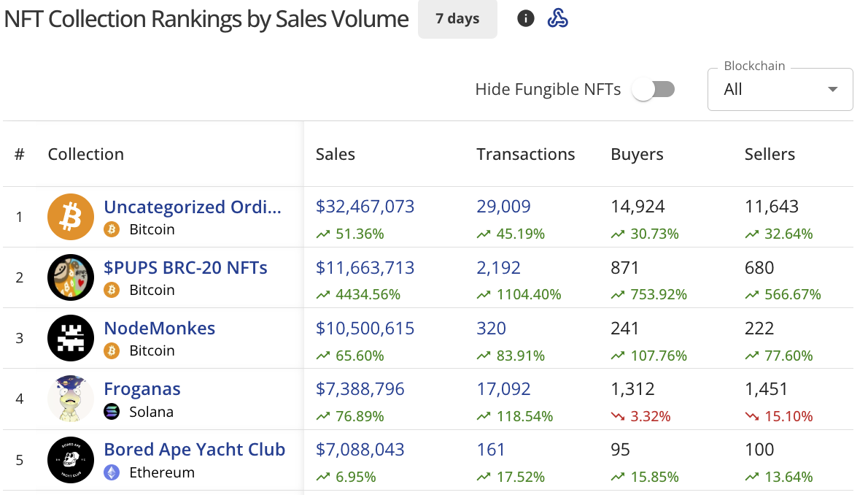Image resolution: width=868 pixels, height=495 pixels.
Task: Click the Ethereum chain label
Action: click(x=162, y=472)
